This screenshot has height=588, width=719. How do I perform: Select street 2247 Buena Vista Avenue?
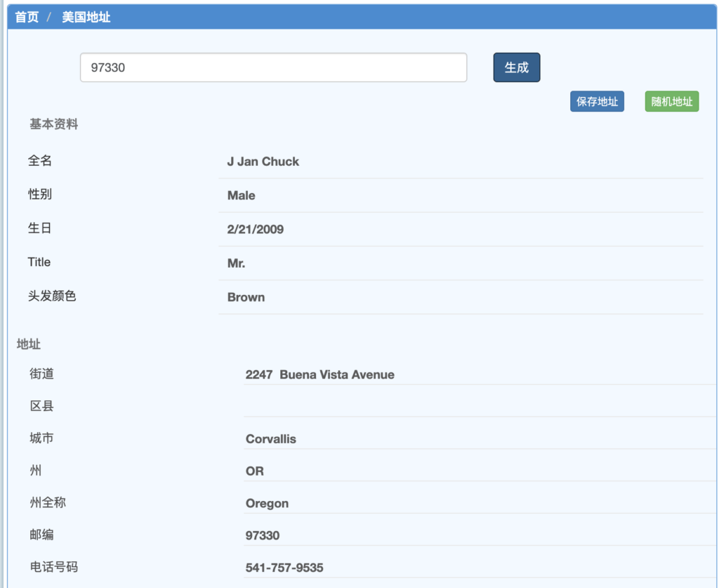click(319, 374)
